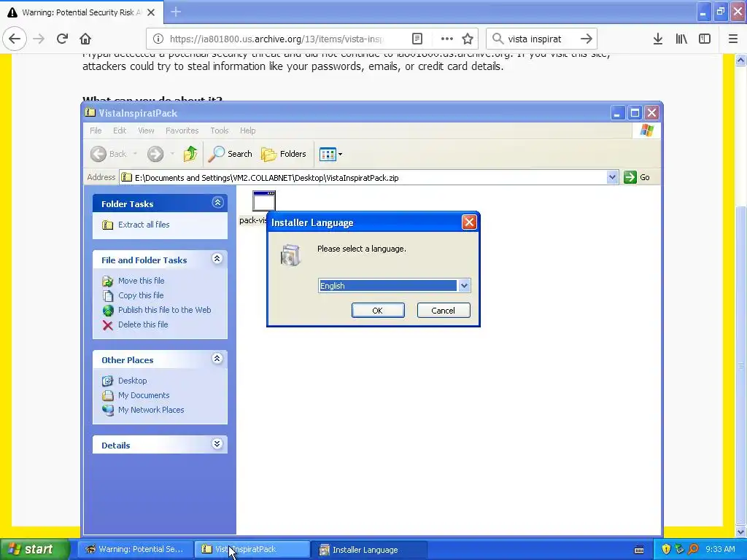Click the Firefox forward arrow
The width and height of the screenshot is (747, 560).
tap(39, 39)
